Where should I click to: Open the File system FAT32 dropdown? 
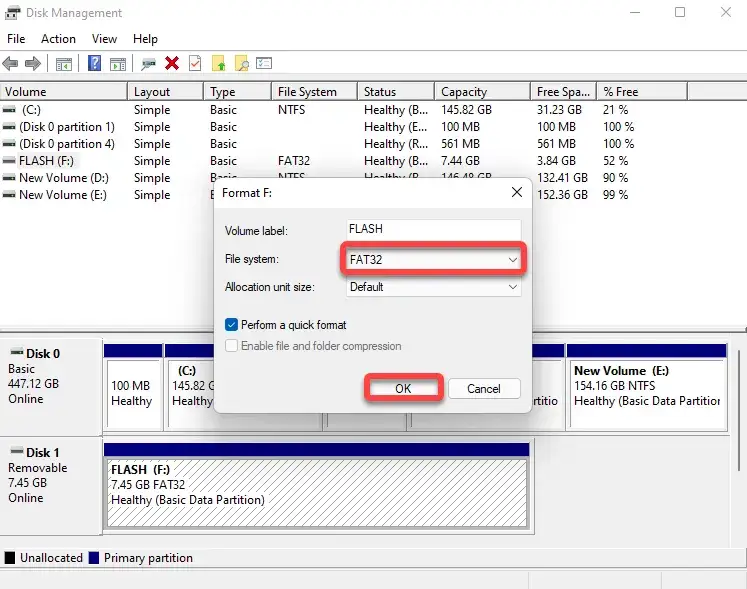click(x=434, y=260)
